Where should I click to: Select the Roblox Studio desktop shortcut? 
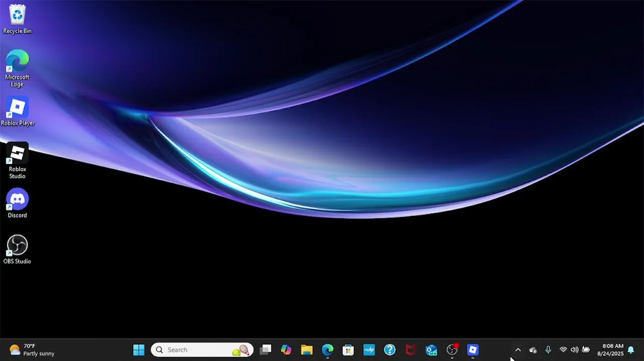point(17,160)
